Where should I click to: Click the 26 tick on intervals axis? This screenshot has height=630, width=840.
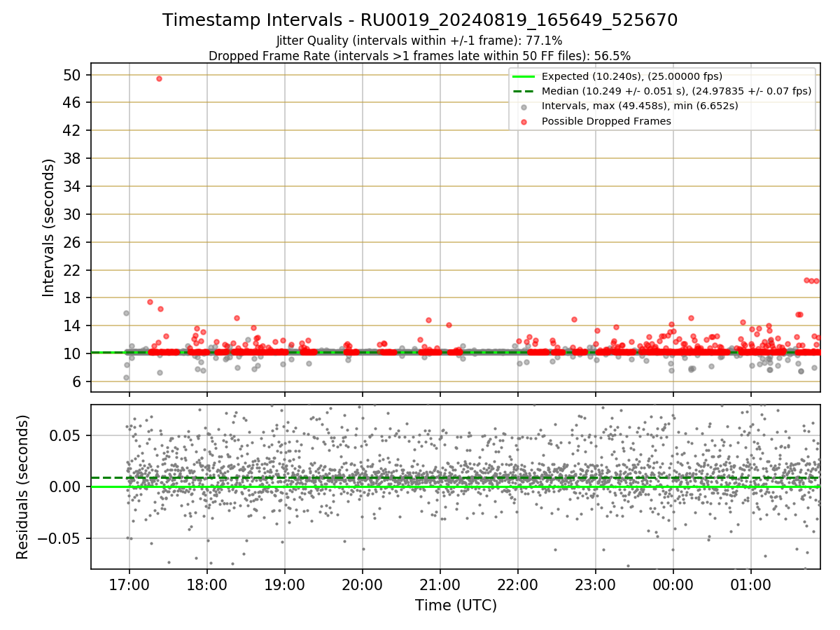click(x=73, y=242)
